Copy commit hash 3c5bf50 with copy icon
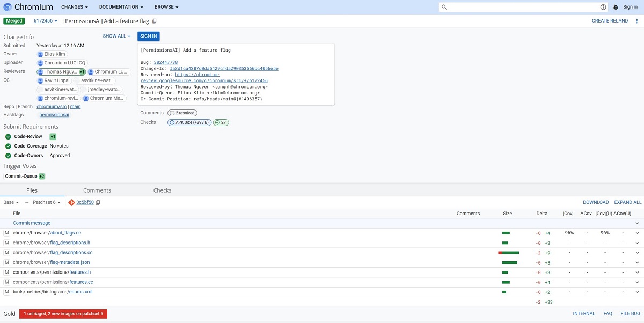 tap(98, 202)
